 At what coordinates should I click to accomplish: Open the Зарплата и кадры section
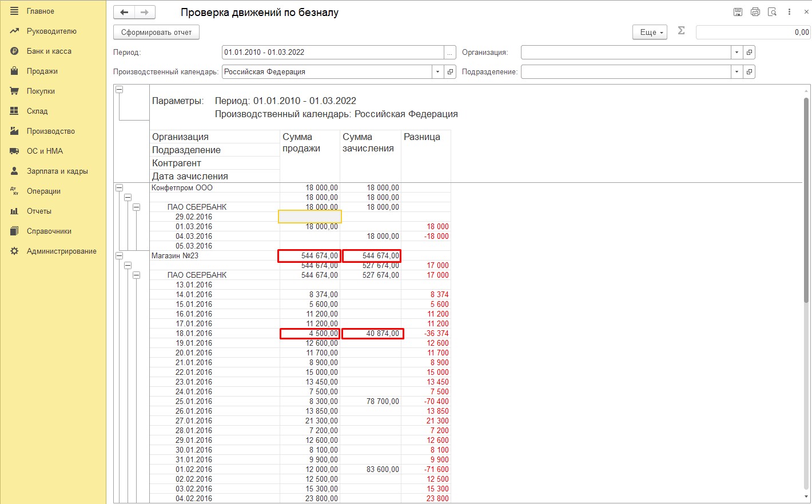[57, 171]
